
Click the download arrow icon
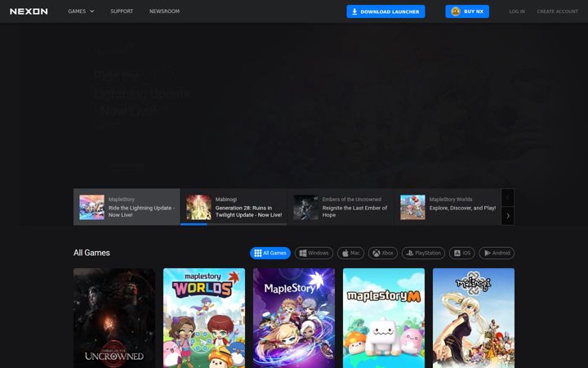354,11
